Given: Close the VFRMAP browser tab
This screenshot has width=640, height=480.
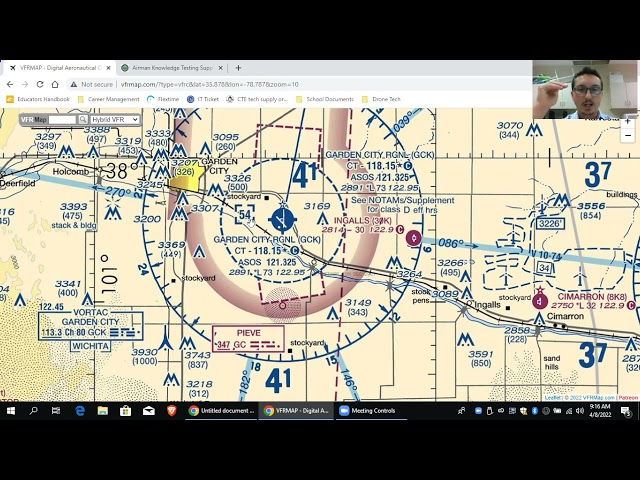Looking at the screenshot, I should click(108, 68).
